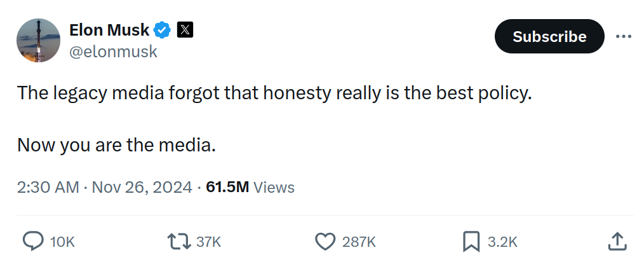Click the black X affiliate badge
The image size is (644, 264).
[x=185, y=30]
